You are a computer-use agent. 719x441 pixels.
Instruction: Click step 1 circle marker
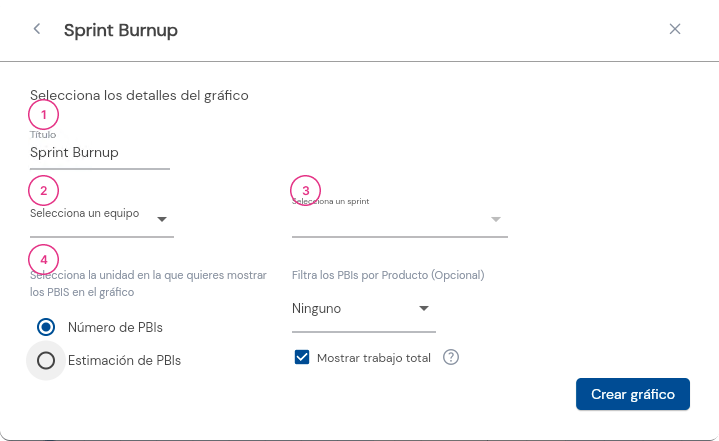pyautogui.click(x=44, y=115)
